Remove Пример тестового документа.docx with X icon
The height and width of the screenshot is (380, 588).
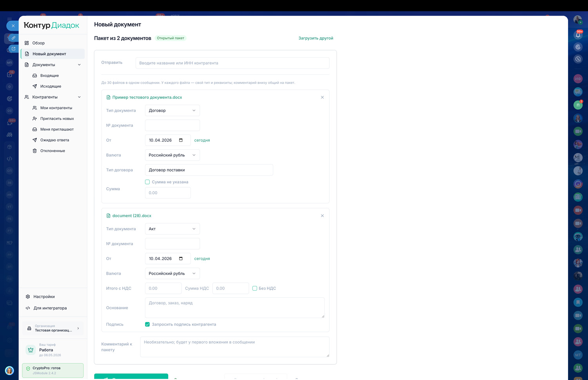coord(322,97)
